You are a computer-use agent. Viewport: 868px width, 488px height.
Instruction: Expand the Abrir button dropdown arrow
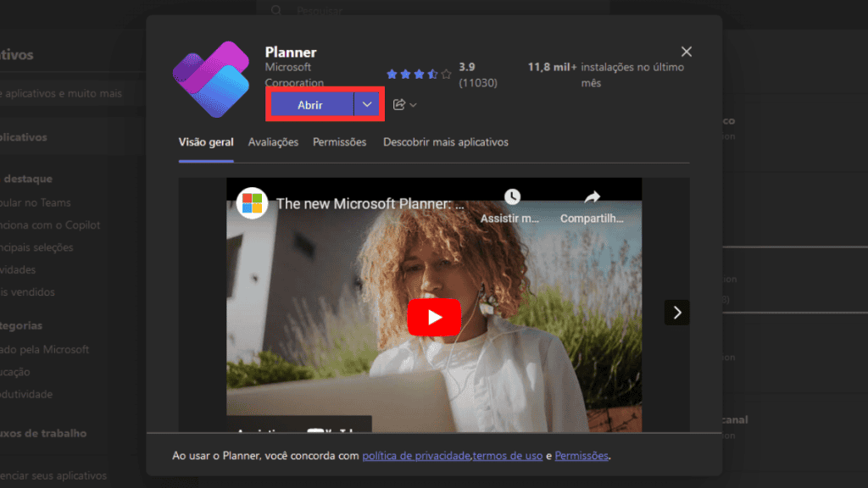[365, 103]
